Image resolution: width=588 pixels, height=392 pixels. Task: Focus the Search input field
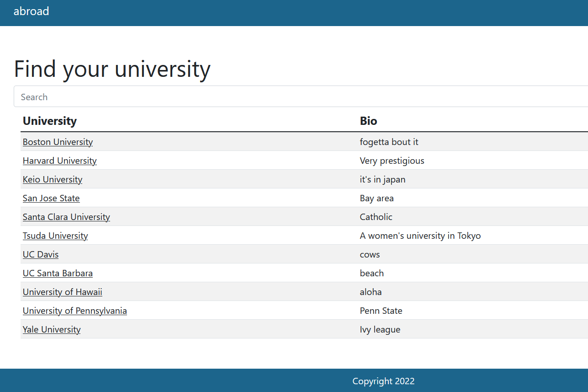click(301, 97)
